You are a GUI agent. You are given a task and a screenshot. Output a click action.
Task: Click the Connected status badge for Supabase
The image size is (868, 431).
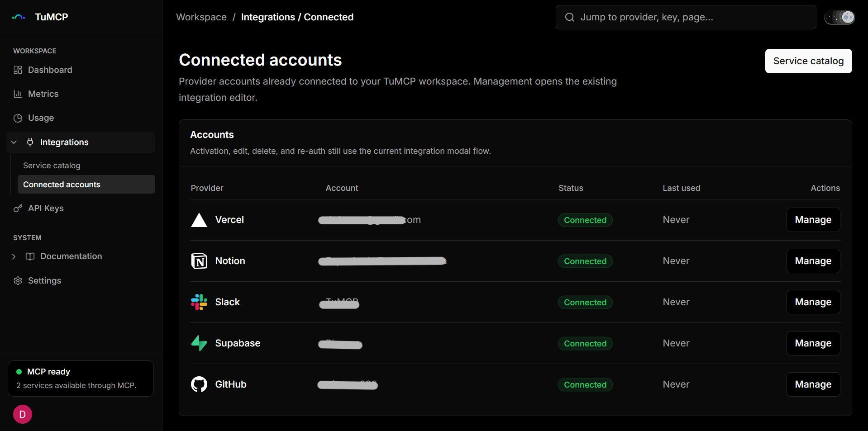click(585, 344)
